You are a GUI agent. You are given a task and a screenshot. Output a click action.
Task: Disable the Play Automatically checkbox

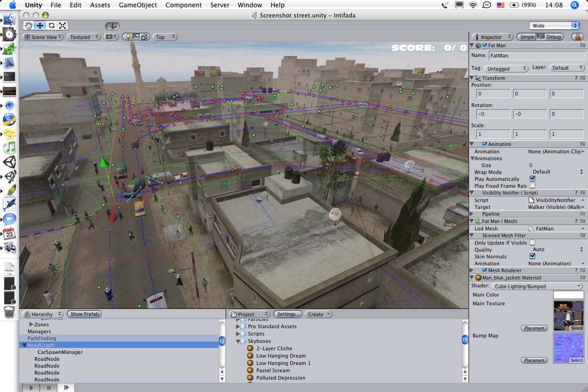[x=532, y=179]
